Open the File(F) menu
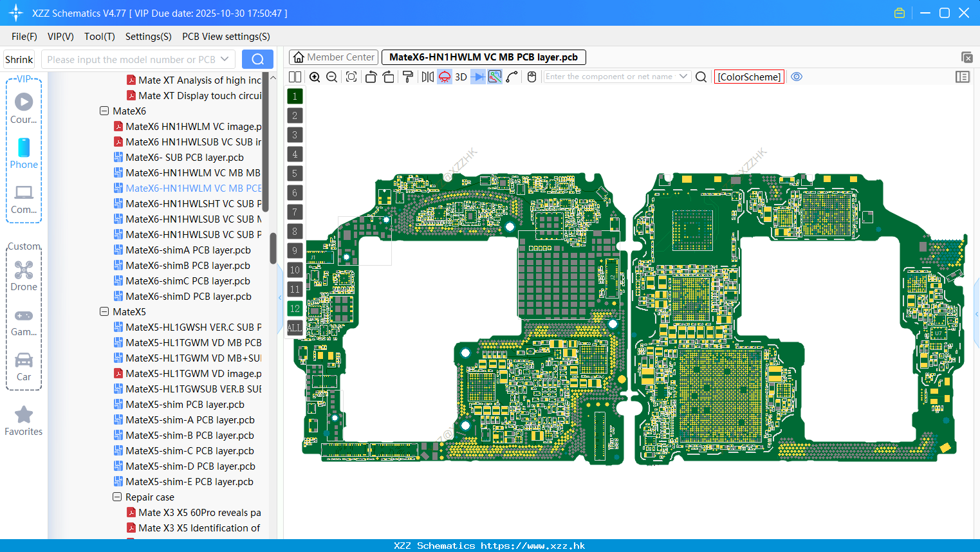The image size is (980, 552). tap(24, 37)
